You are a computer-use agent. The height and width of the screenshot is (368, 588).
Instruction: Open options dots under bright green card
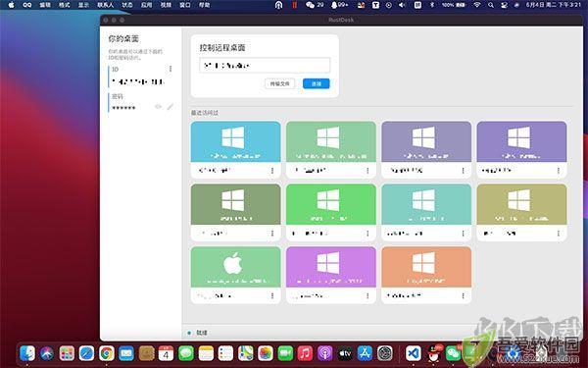coord(367,234)
